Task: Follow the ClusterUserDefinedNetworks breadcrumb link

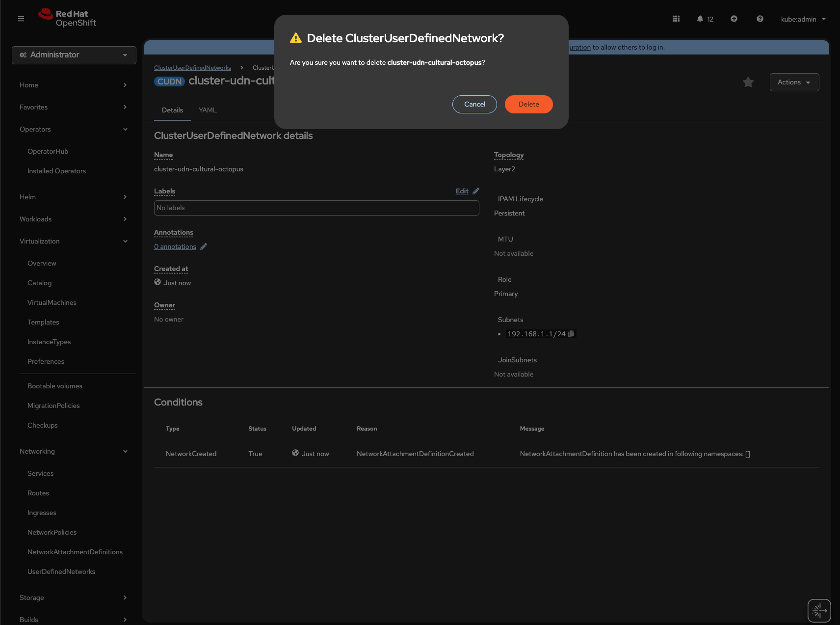Action: [192, 68]
